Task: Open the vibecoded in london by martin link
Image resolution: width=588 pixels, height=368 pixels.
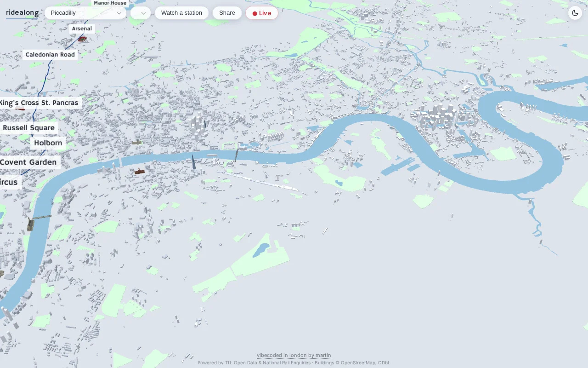Action: (x=294, y=355)
